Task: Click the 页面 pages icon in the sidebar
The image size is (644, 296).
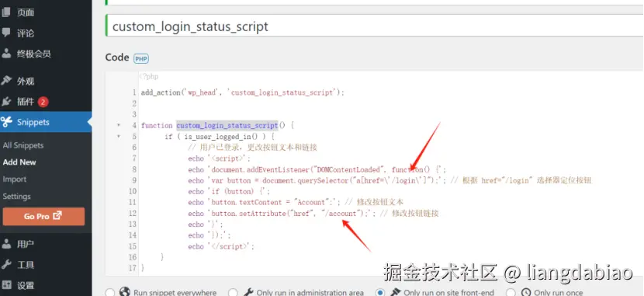Action: (x=5, y=12)
